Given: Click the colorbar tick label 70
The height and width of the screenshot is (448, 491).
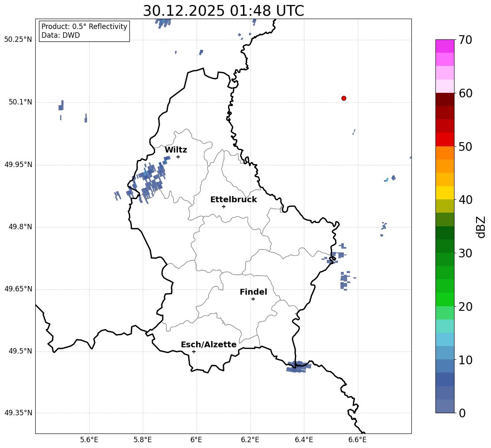Looking at the screenshot, I should click(x=465, y=40).
